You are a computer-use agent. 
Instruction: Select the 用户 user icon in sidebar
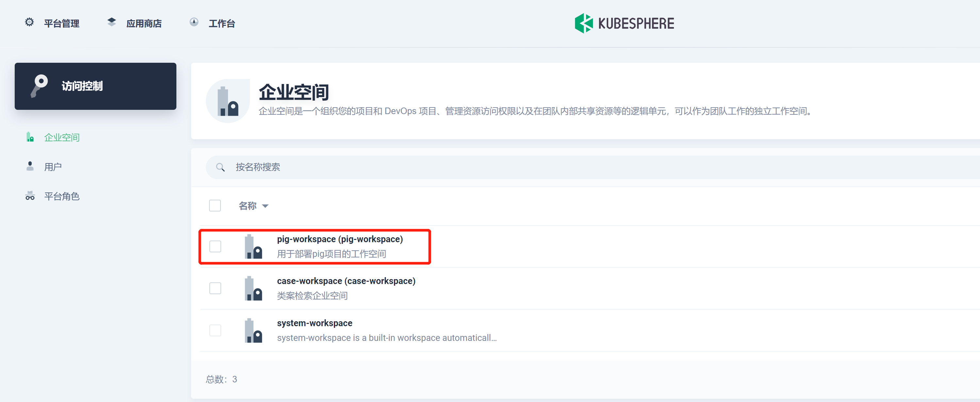tap(30, 166)
